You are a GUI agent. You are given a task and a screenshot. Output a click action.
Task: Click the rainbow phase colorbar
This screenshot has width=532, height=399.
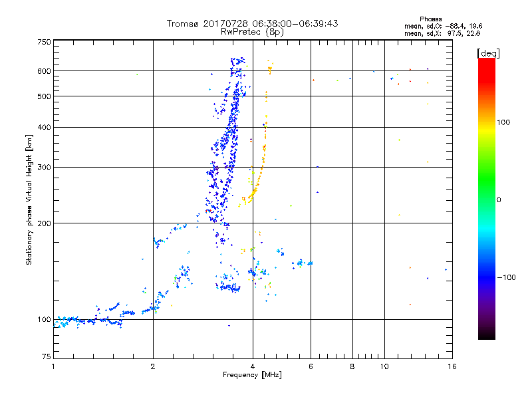point(487,199)
